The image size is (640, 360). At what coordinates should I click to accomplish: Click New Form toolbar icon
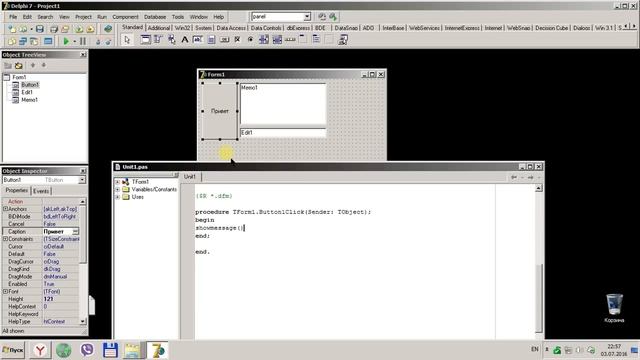[48, 41]
